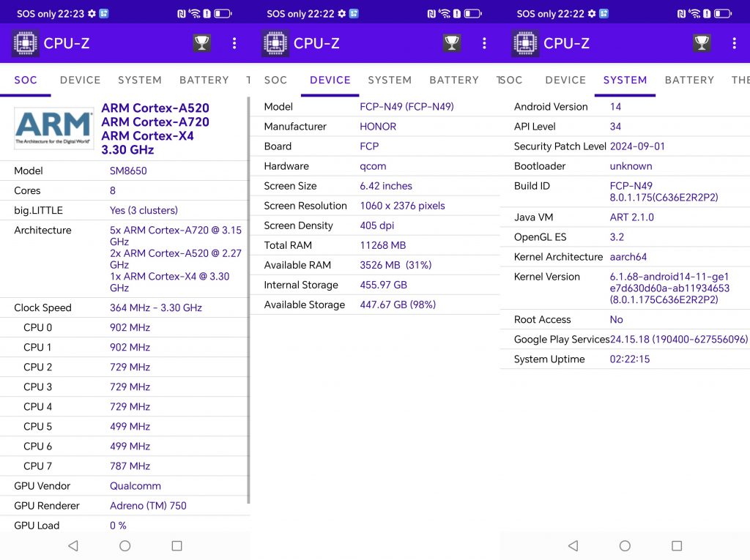Tap the GPU Vendor 'Qualcomm' value
The height and width of the screenshot is (560, 750).
click(x=135, y=486)
